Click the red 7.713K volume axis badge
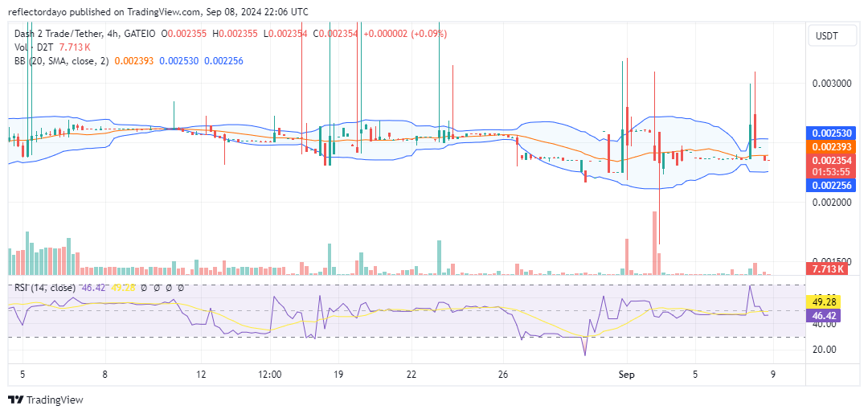The image size is (868, 414). (x=829, y=269)
